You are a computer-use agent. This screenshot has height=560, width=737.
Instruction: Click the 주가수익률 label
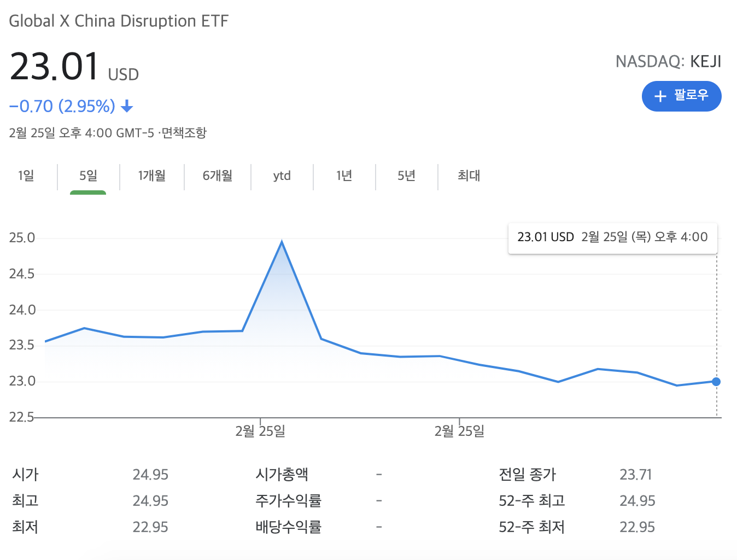tap(288, 500)
